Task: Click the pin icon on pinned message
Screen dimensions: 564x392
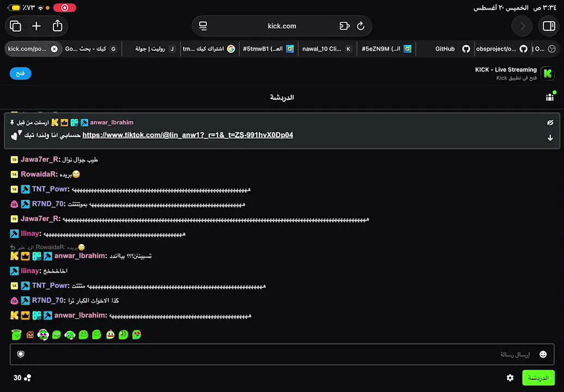Action: tap(12, 122)
